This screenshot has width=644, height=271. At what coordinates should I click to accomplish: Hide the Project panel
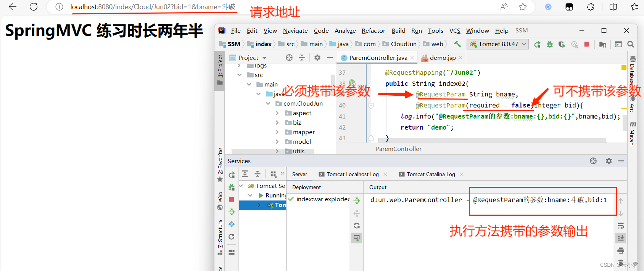coord(330,58)
